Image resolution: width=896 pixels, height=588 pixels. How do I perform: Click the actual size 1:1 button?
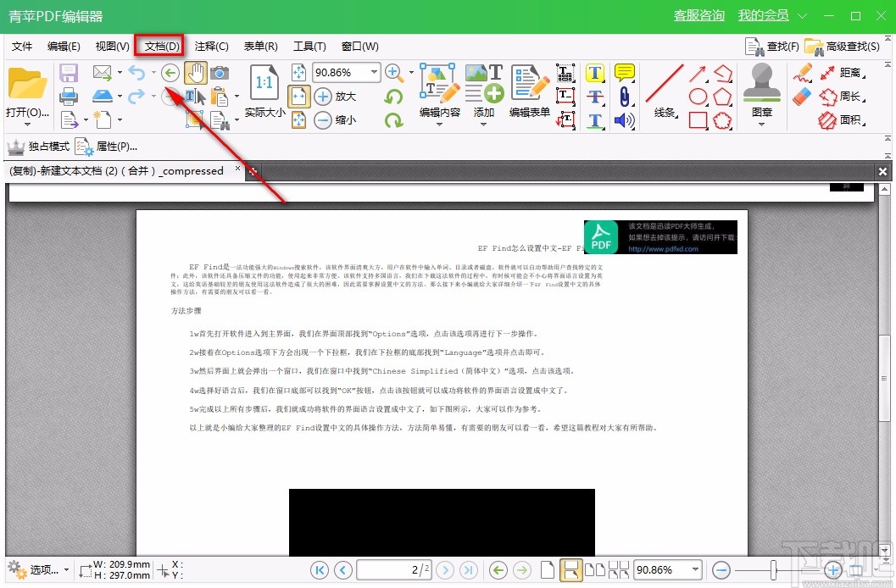264,90
